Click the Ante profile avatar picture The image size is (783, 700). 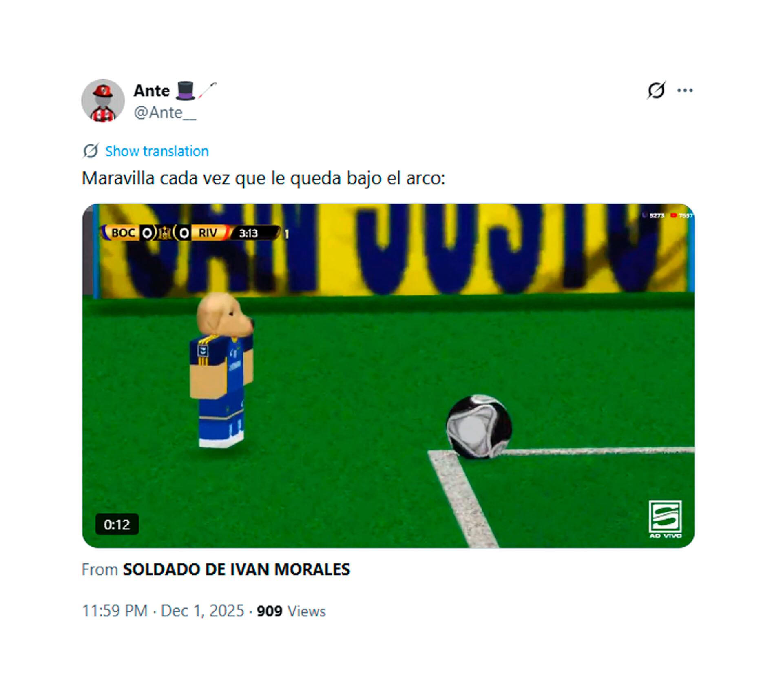(103, 101)
